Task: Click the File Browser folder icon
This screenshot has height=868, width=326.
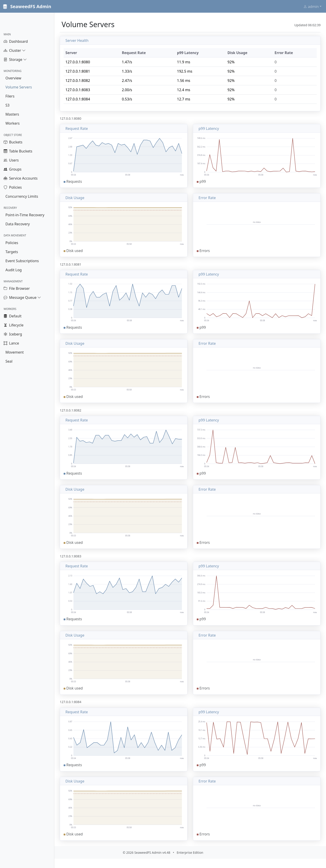Action: tap(5, 288)
